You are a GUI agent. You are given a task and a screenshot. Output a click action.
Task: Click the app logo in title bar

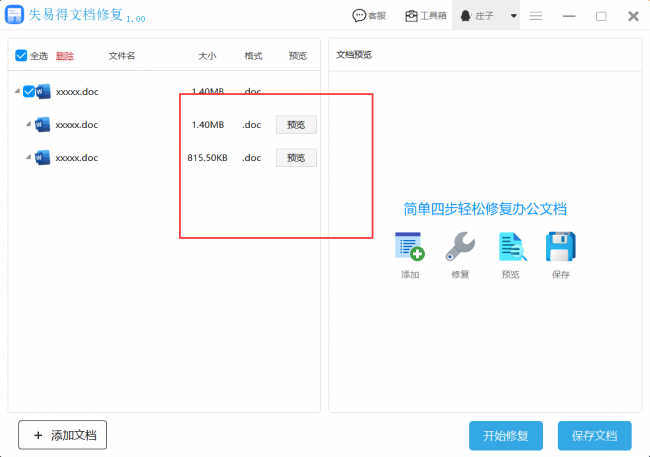[x=14, y=15]
